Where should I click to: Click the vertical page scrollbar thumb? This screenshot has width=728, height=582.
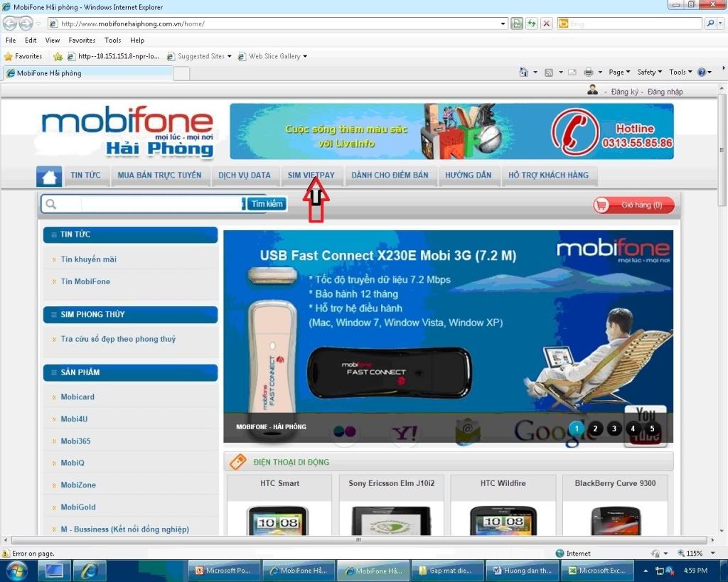pos(722,149)
